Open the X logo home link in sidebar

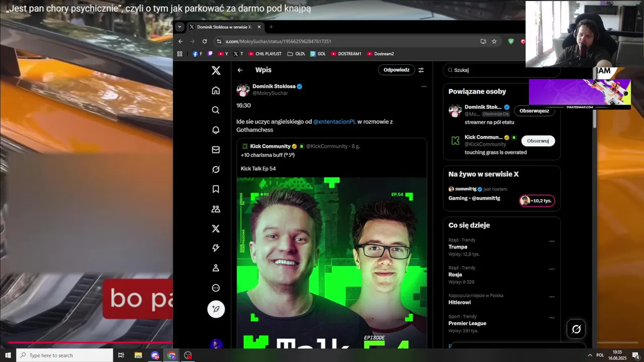click(x=216, y=70)
